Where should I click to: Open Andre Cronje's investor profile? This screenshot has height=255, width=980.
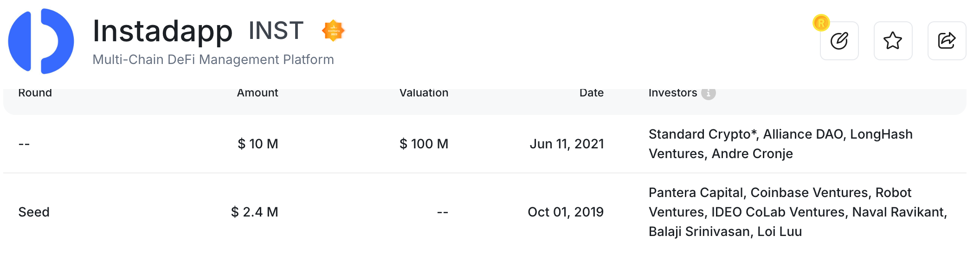click(752, 154)
